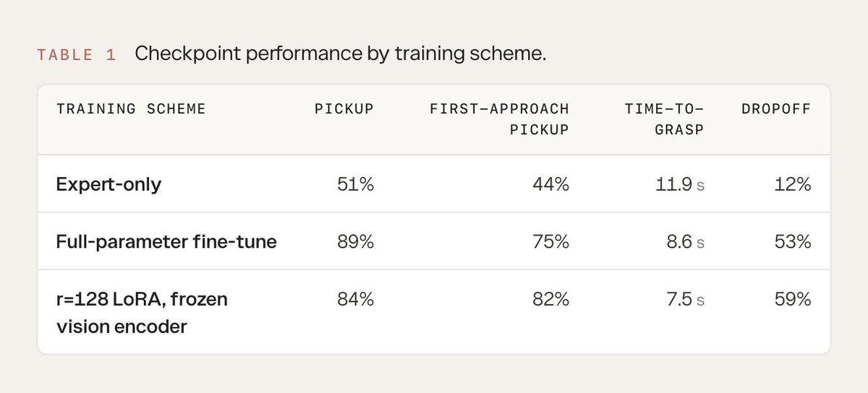Click the TIME-TO-GRASP column header

[664, 119]
